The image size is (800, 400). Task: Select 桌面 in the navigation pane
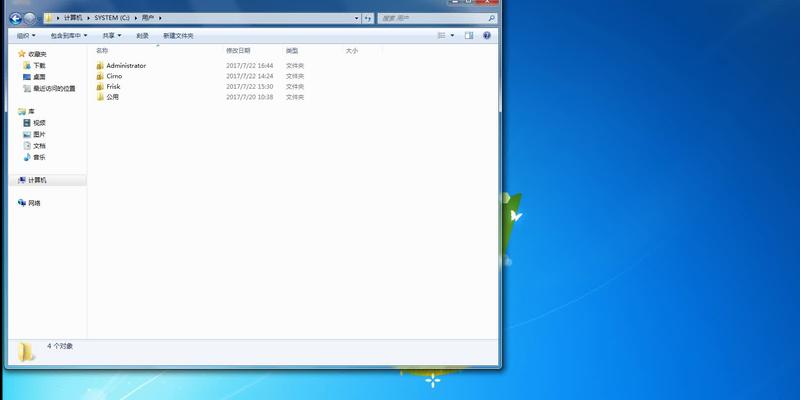(39, 77)
